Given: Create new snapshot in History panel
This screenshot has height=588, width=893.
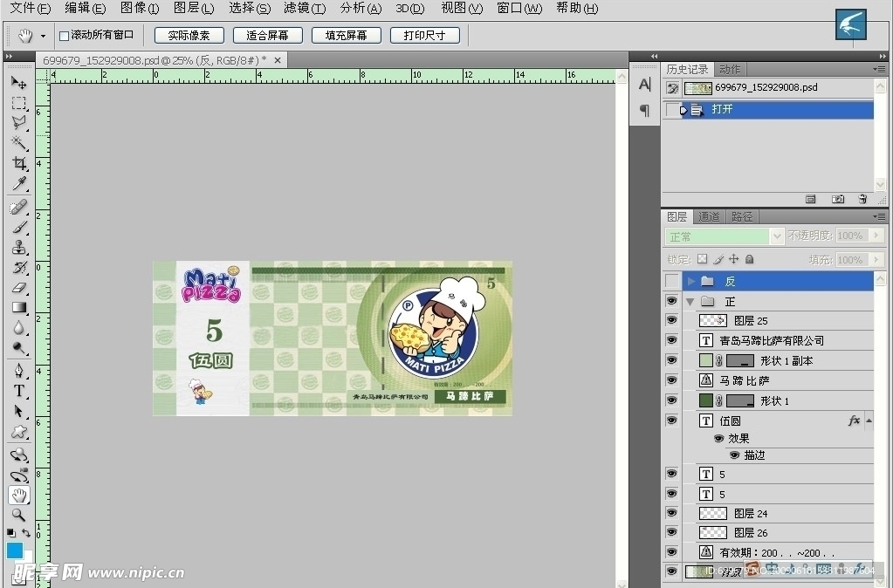Looking at the screenshot, I should 837,199.
